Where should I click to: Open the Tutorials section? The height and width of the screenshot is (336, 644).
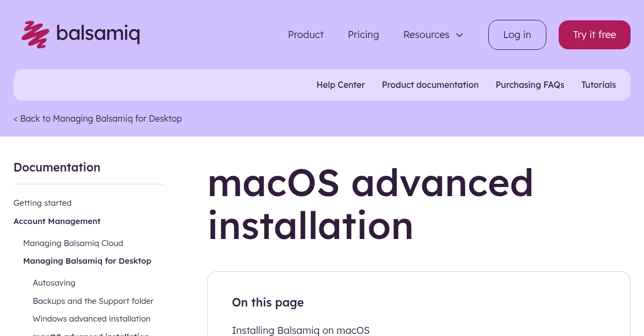(598, 85)
